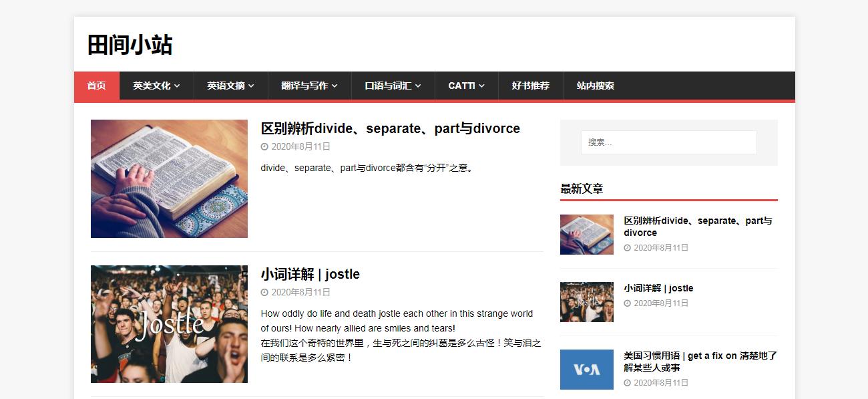Open the 站内搜索 menu item

(x=596, y=86)
